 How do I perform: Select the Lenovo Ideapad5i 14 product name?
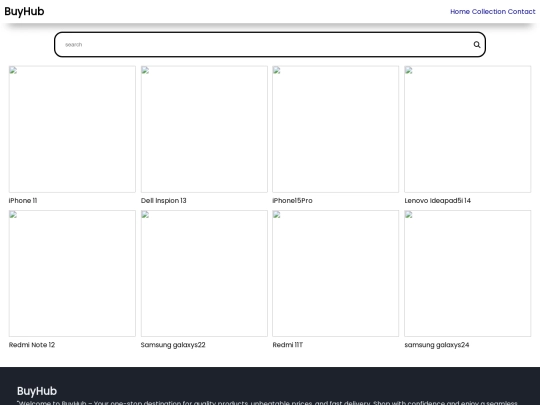click(437, 200)
